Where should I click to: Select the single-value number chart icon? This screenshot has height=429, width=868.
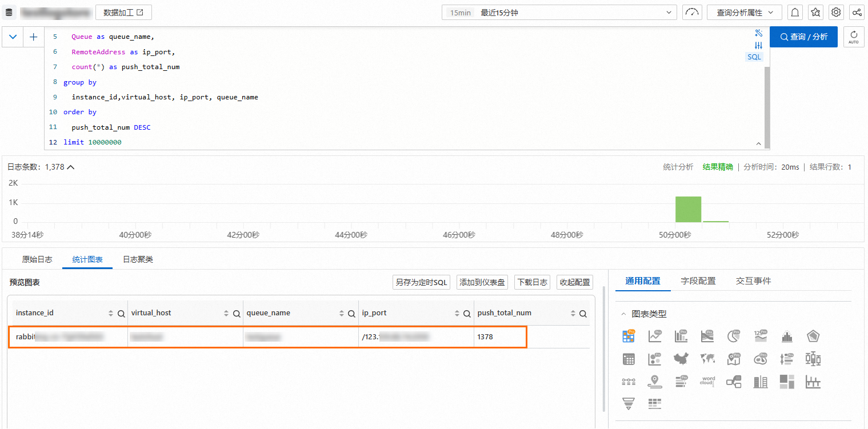coord(761,336)
